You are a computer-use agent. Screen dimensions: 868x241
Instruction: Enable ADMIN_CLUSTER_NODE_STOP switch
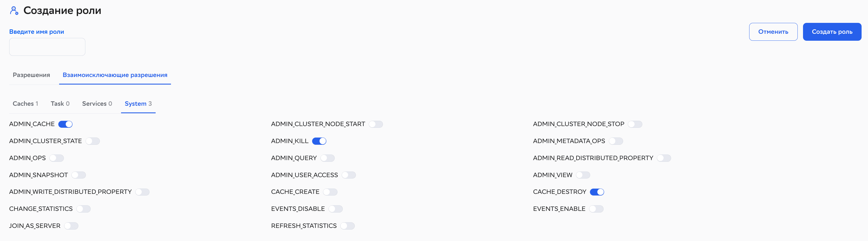pos(635,124)
